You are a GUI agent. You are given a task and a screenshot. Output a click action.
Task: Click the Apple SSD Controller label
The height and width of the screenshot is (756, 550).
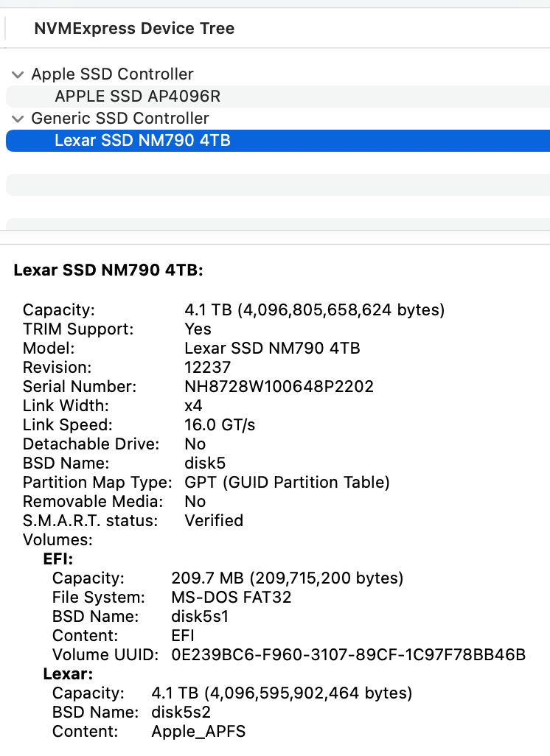[112, 74]
